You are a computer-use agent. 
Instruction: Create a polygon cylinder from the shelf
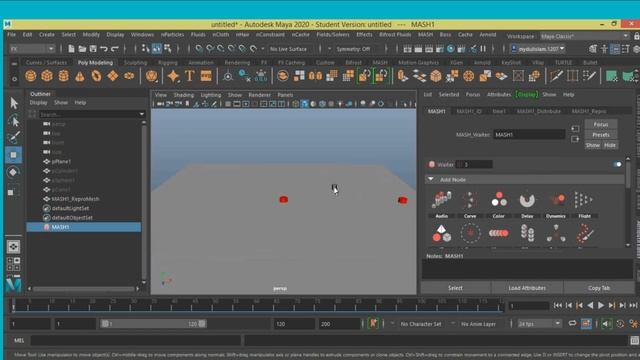tap(63, 76)
